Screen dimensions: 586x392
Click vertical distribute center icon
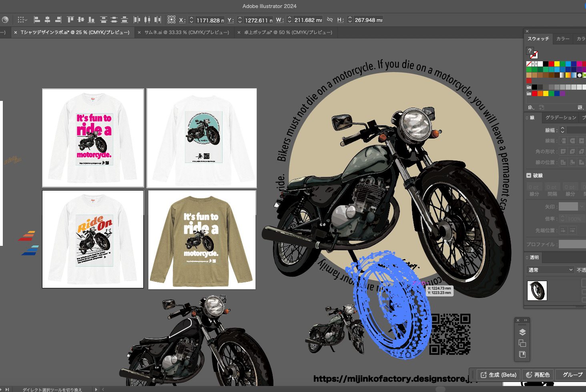click(x=114, y=20)
